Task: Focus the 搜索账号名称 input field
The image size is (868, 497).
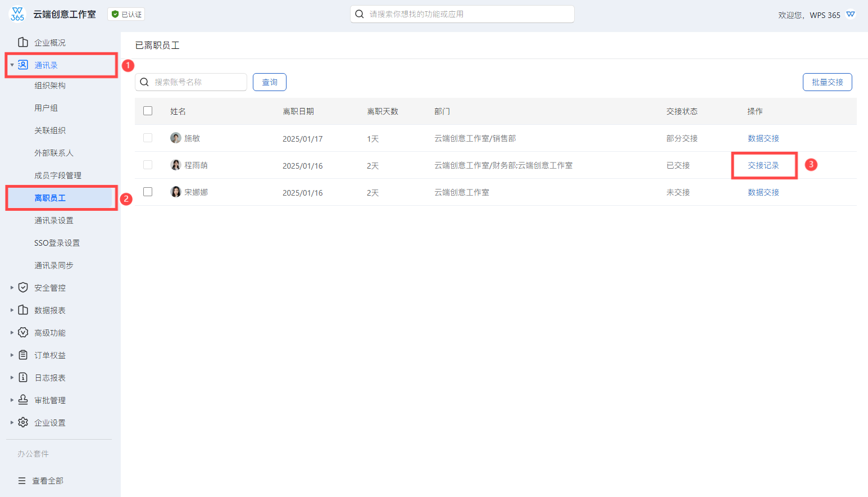Action: click(x=197, y=82)
